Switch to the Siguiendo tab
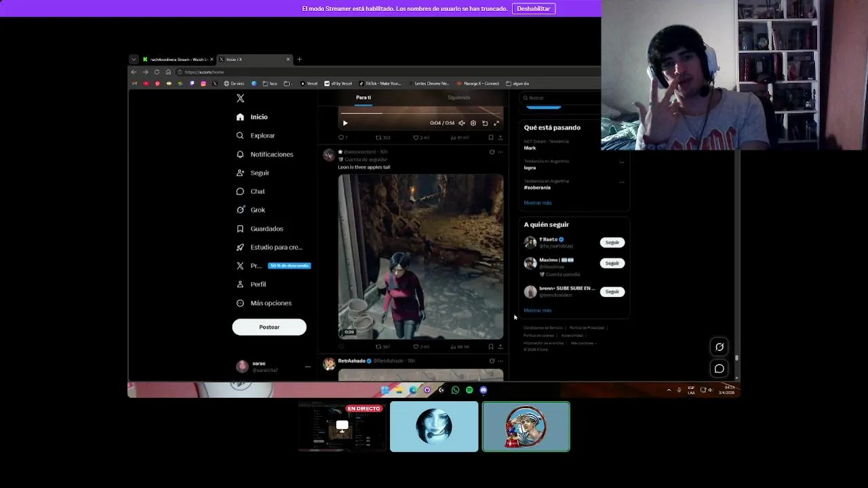Viewport: 868px width, 488px height. coord(459,98)
